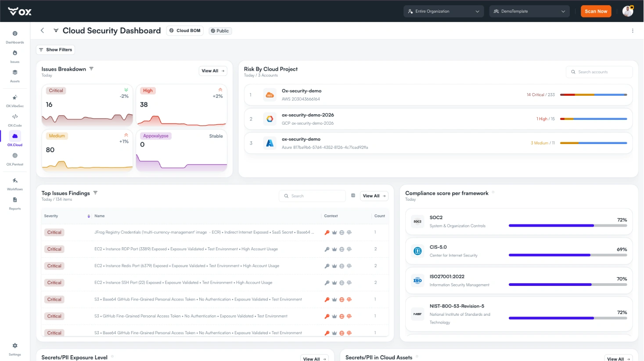Open Dashboards in the sidebar
The image size is (644, 361).
15,37
